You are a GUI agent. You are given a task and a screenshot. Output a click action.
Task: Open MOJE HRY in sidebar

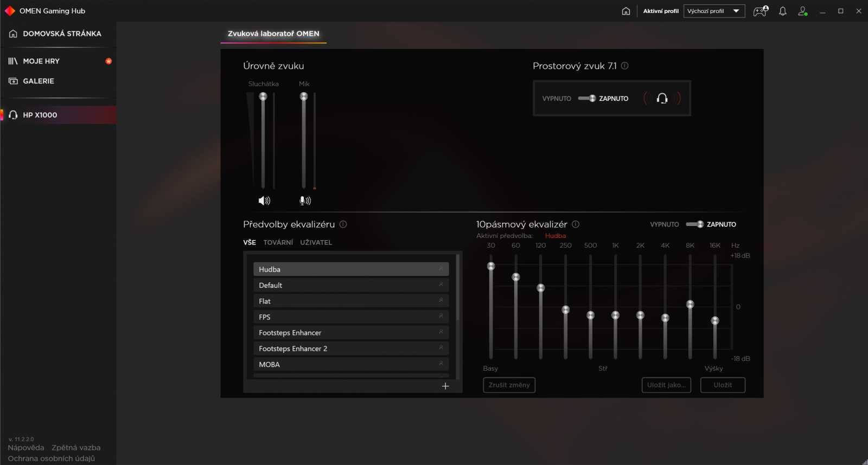tap(41, 61)
